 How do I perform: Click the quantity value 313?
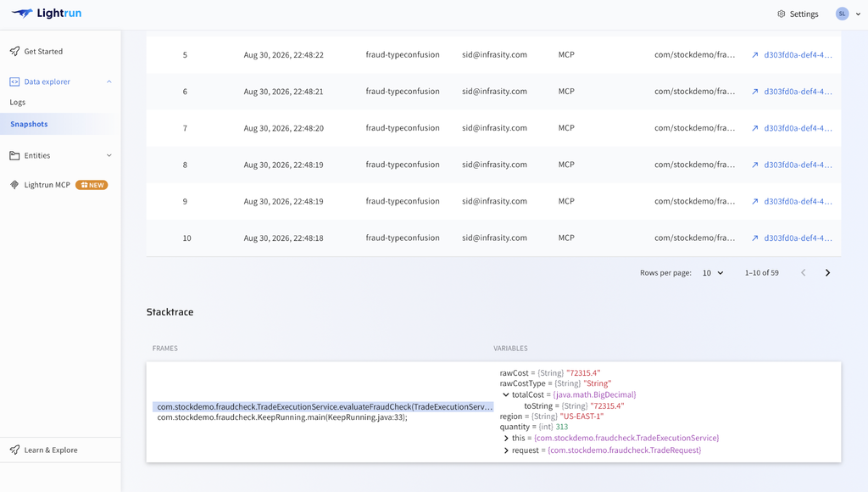pos(562,427)
